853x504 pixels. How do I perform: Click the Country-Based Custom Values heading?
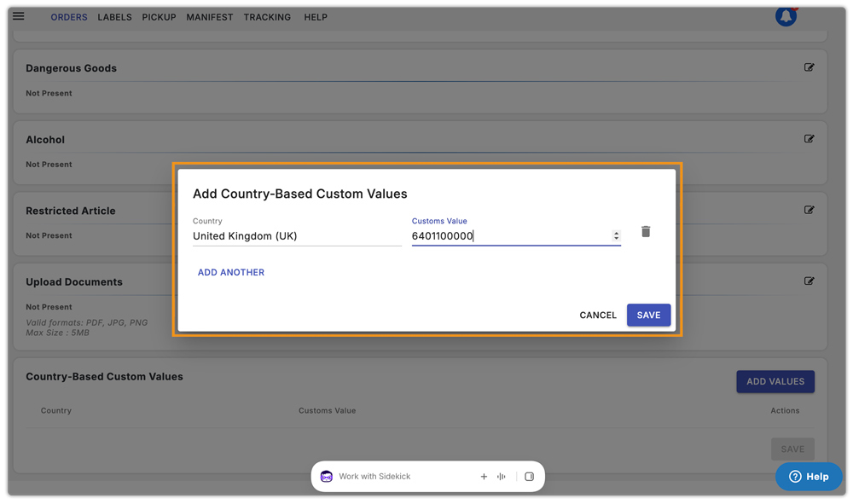pos(104,377)
